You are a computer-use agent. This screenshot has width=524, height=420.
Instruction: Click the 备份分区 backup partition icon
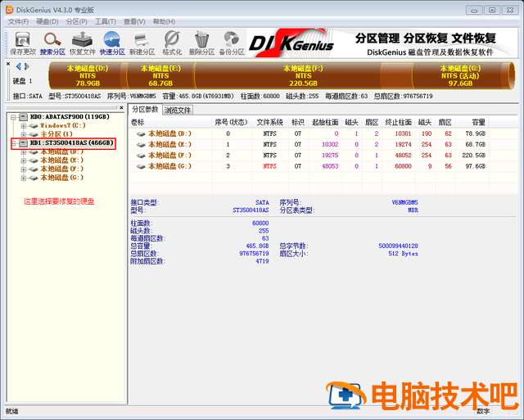pyautogui.click(x=232, y=43)
